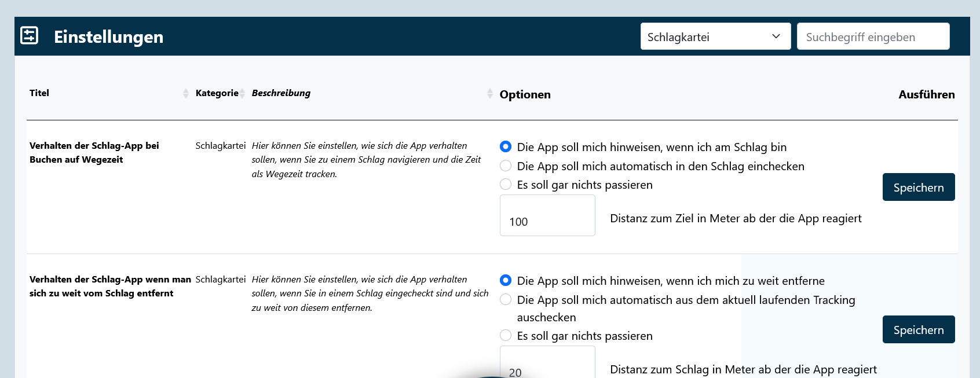Save the 'zu weit entfernt' setting
The width and height of the screenshot is (980, 378).
[x=918, y=329]
